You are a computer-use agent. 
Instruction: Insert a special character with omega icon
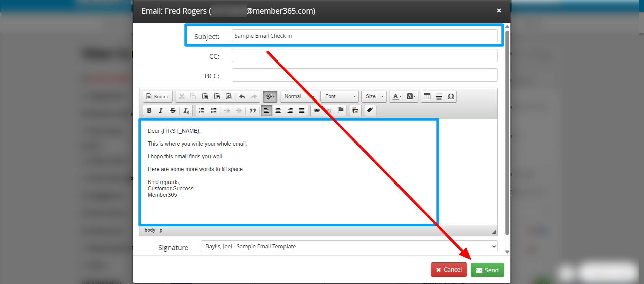[451, 96]
